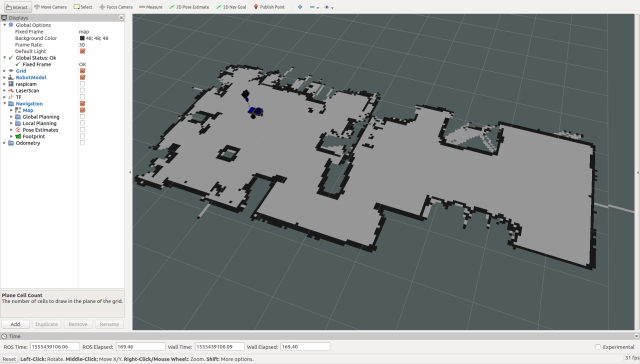Select the Publish Point tool
This screenshot has height=364, width=640.
point(269,7)
